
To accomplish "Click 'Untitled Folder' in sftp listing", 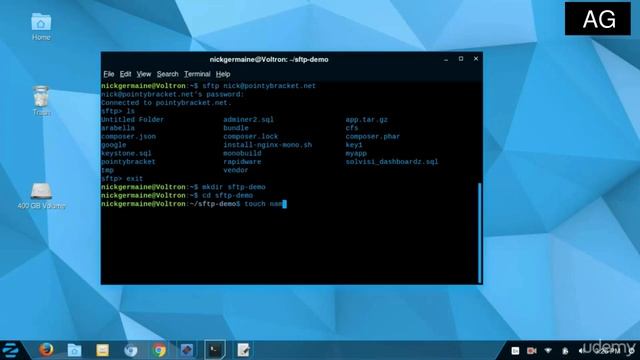I will (x=132, y=120).
